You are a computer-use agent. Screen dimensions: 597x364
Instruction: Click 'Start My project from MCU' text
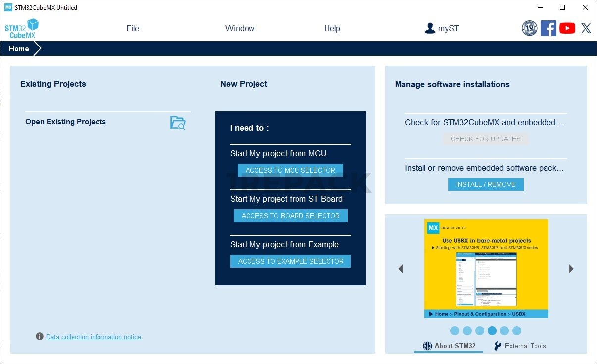[278, 153]
